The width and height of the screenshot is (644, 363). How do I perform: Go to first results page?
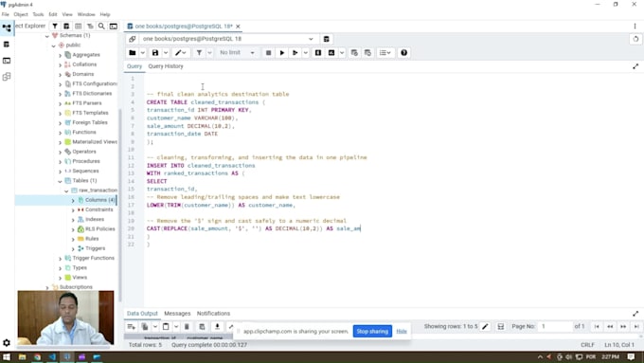597,326
